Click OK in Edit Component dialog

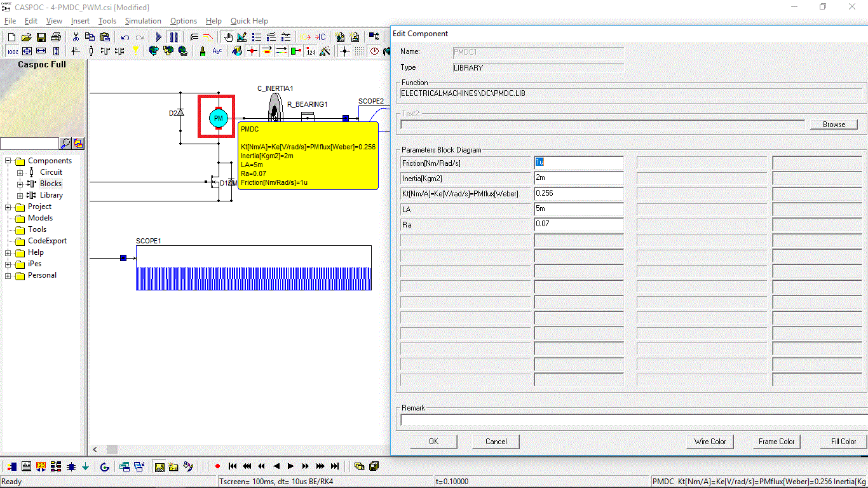pyautogui.click(x=433, y=442)
